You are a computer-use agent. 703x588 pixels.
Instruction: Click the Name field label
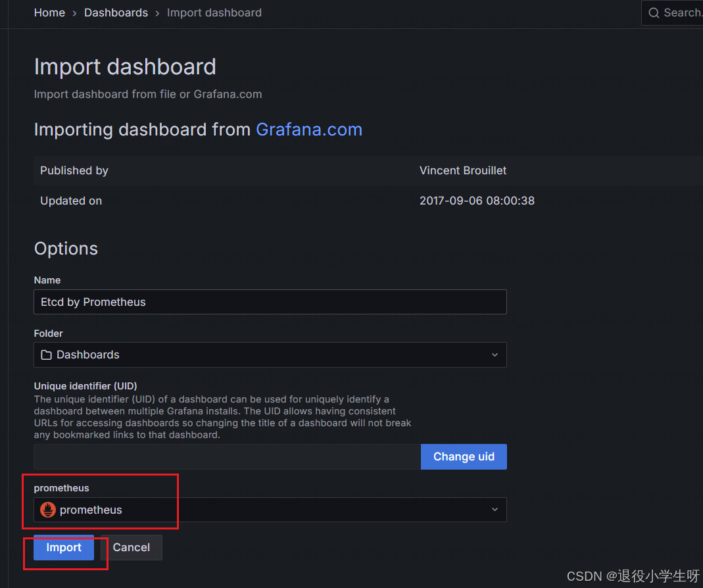[x=47, y=280]
